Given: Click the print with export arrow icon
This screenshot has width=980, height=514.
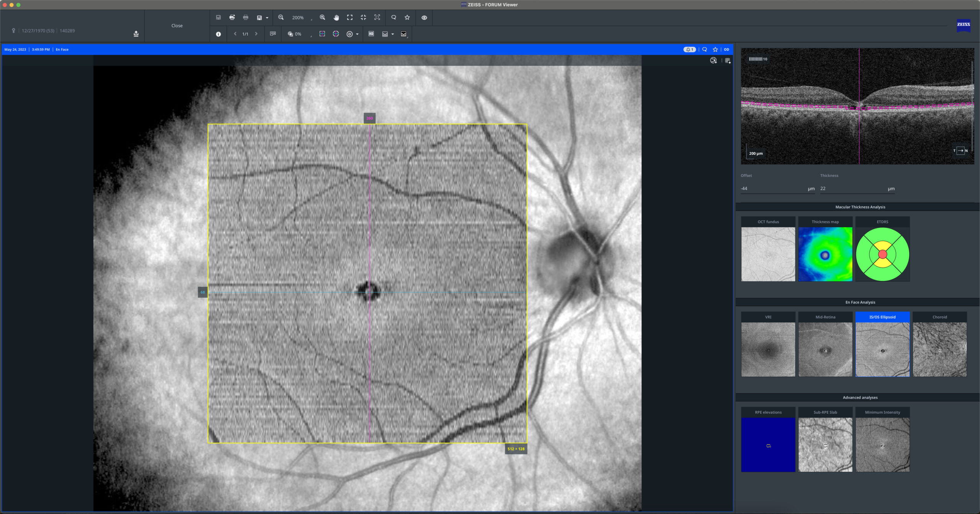Looking at the screenshot, I should pyautogui.click(x=232, y=18).
